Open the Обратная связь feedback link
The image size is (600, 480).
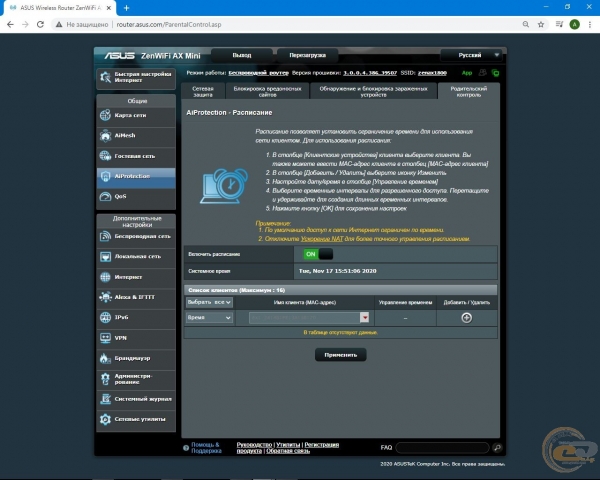coord(288,451)
